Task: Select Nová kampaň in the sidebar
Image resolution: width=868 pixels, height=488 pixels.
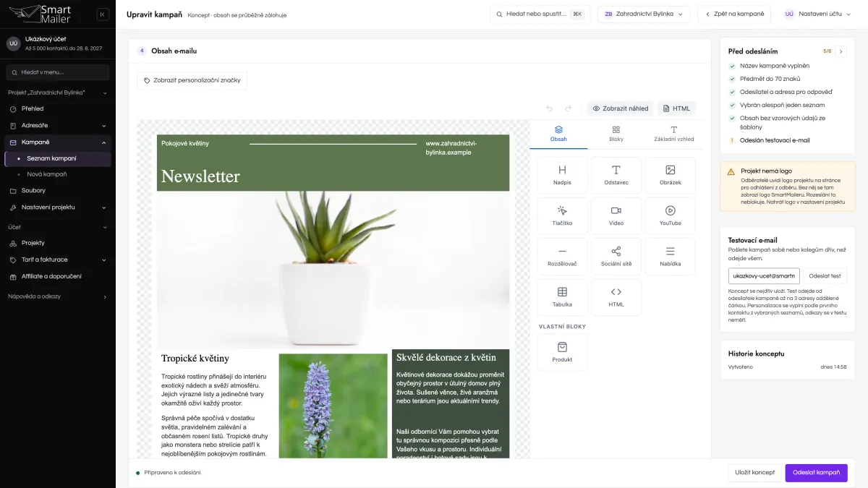Action: tap(58, 174)
